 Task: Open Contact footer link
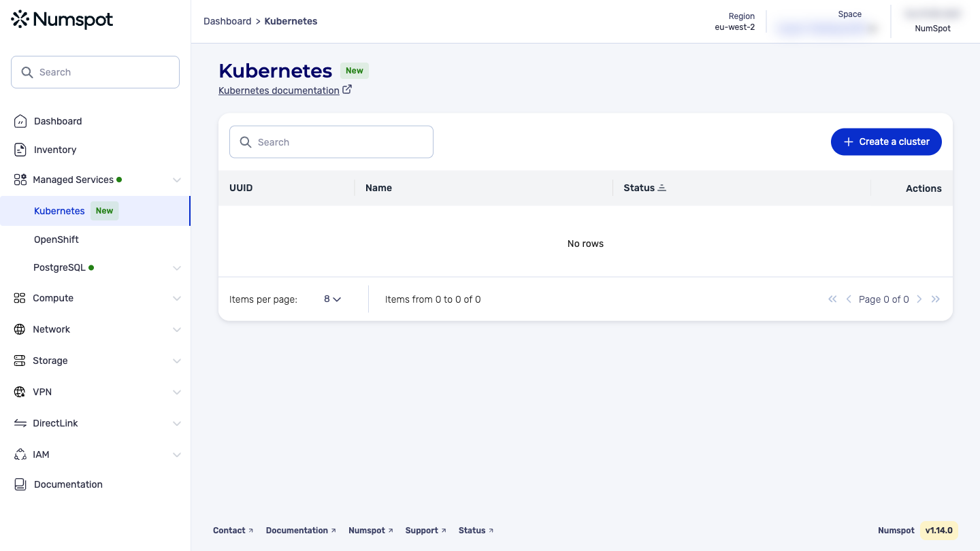[x=233, y=531]
